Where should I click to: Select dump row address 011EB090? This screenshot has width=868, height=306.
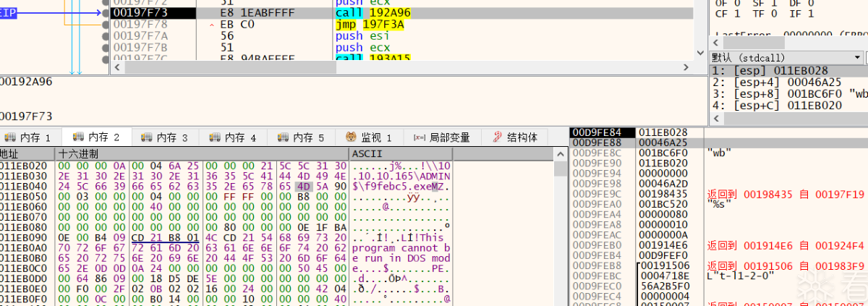point(24,237)
